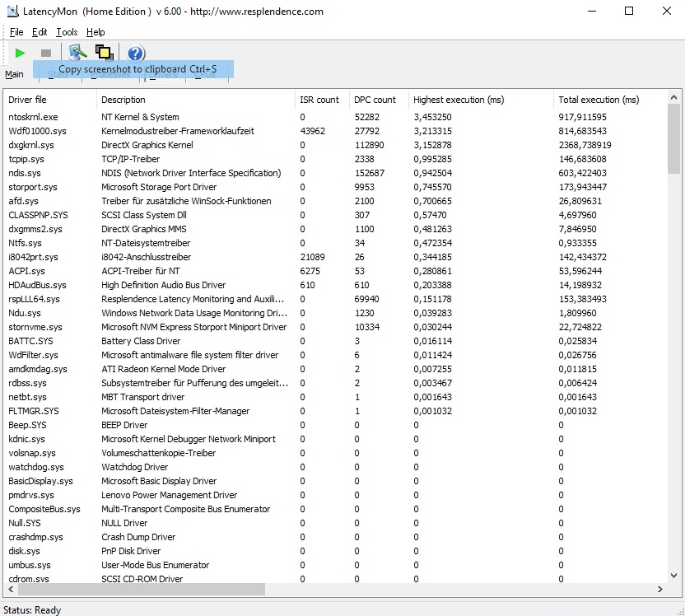Viewport: 685px width, 616px height.
Task: Select the rspLLL64.sys row
Action: (x=336, y=299)
